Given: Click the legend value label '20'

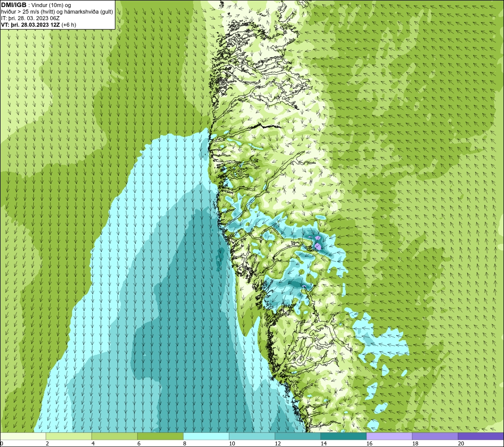Looking at the screenshot, I should coord(461,443).
